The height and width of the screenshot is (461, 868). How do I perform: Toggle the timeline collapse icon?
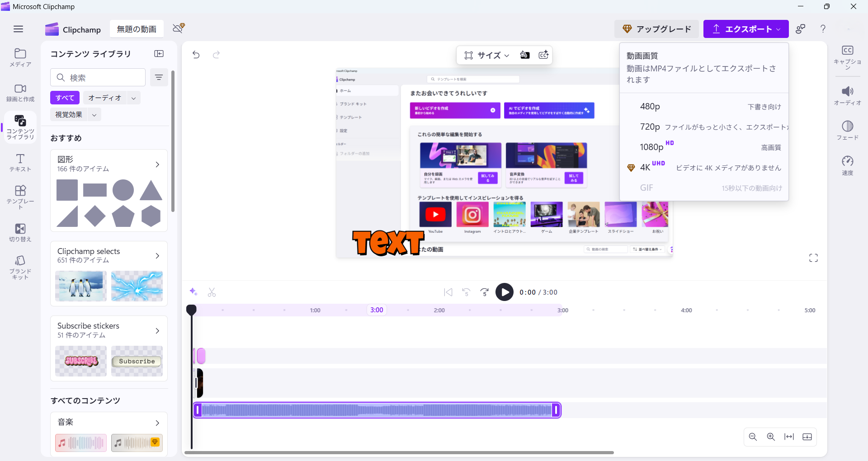pyautogui.click(x=807, y=437)
